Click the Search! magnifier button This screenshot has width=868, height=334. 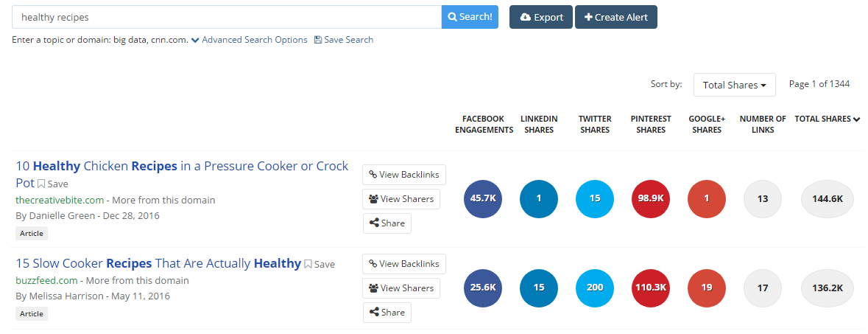click(470, 17)
